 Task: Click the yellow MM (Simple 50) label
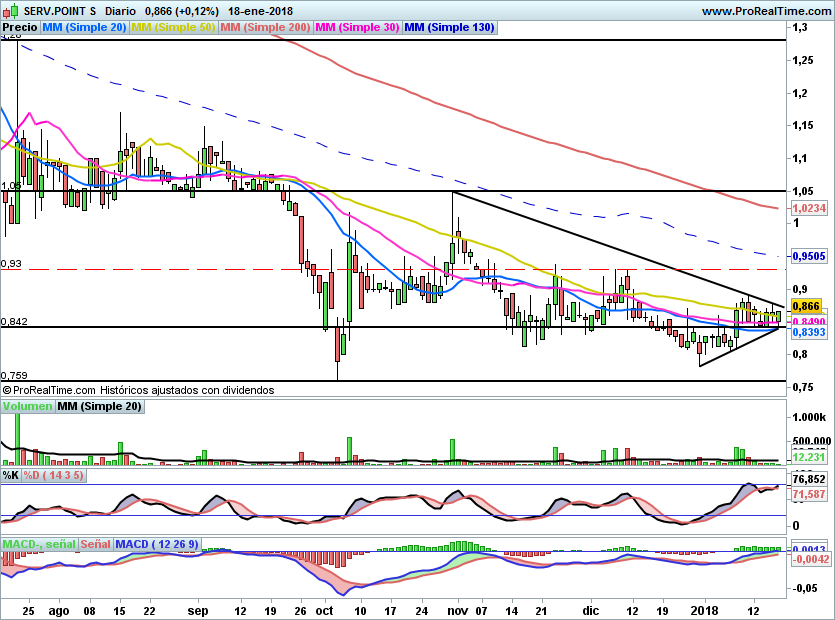pyautogui.click(x=172, y=28)
